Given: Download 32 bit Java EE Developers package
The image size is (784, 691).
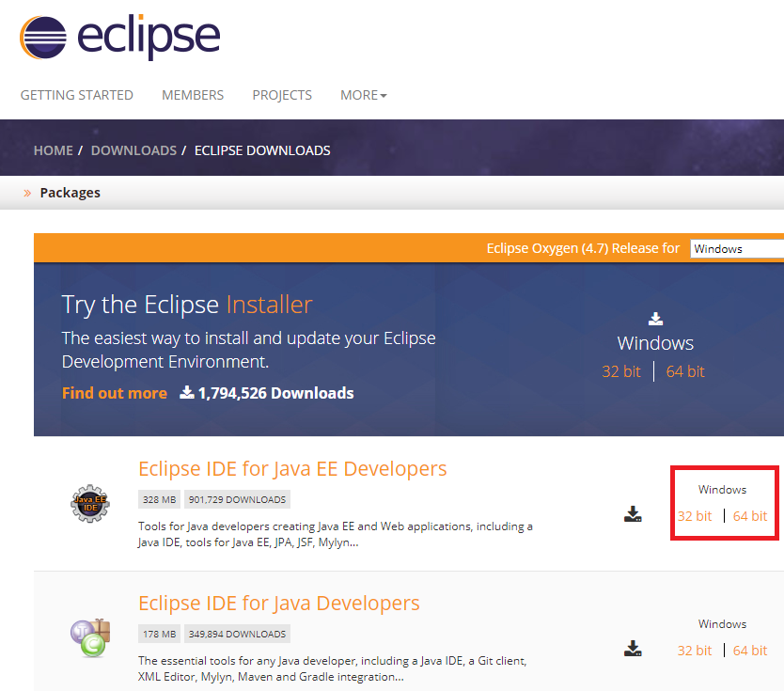Looking at the screenshot, I should (x=695, y=516).
